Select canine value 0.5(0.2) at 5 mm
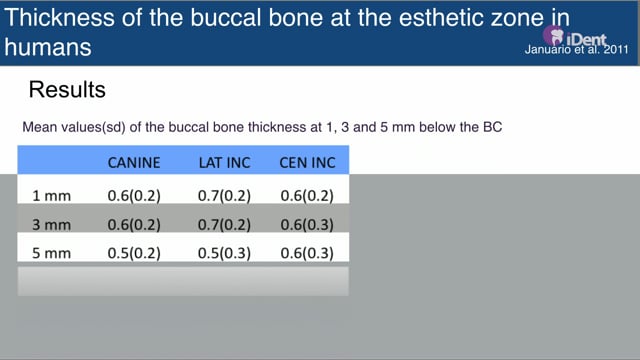Image resolution: width=640 pixels, height=360 pixels. (x=134, y=253)
